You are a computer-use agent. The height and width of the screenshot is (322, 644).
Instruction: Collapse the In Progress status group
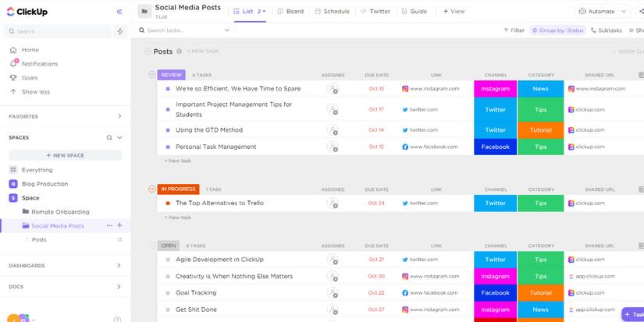coord(152,189)
